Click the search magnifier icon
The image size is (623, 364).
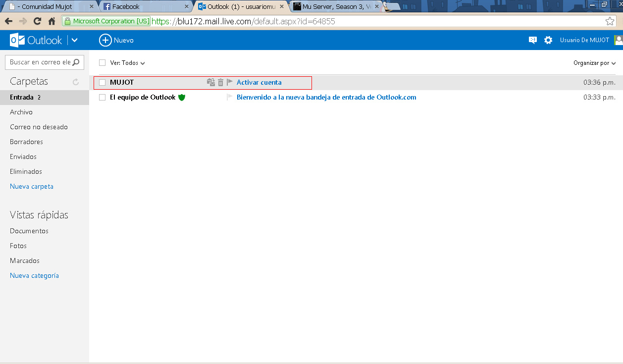click(x=76, y=62)
